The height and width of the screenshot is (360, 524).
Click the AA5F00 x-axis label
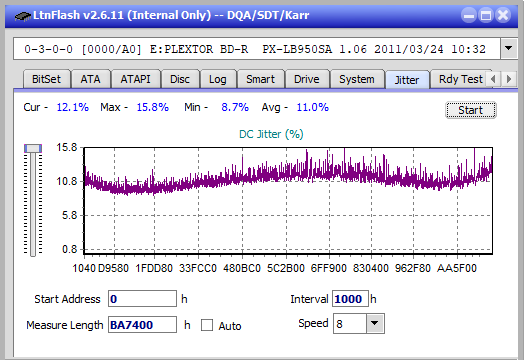[x=456, y=268]
